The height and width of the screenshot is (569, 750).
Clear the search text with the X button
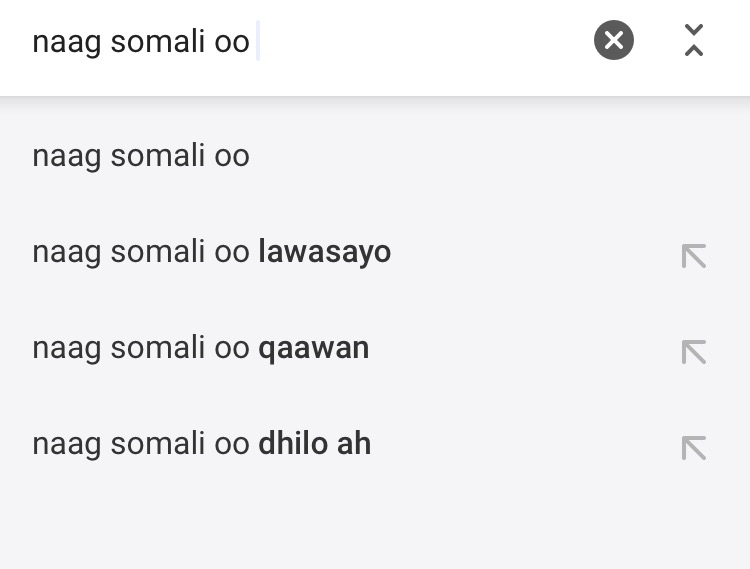coord(614,40)
